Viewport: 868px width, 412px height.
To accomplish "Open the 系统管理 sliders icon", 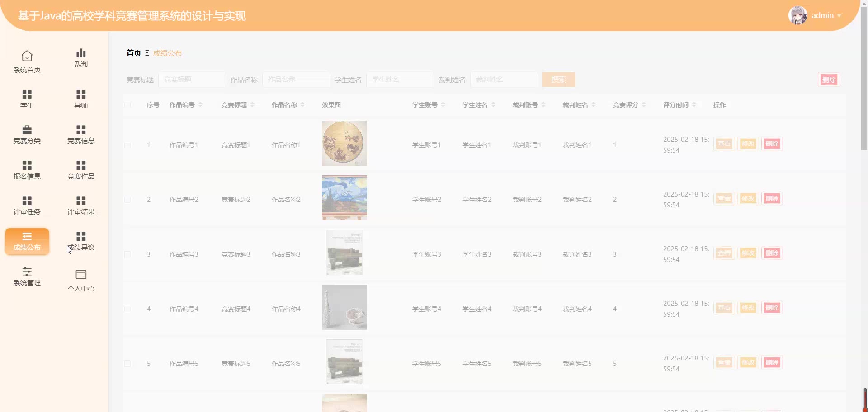I will click(27, 272).
